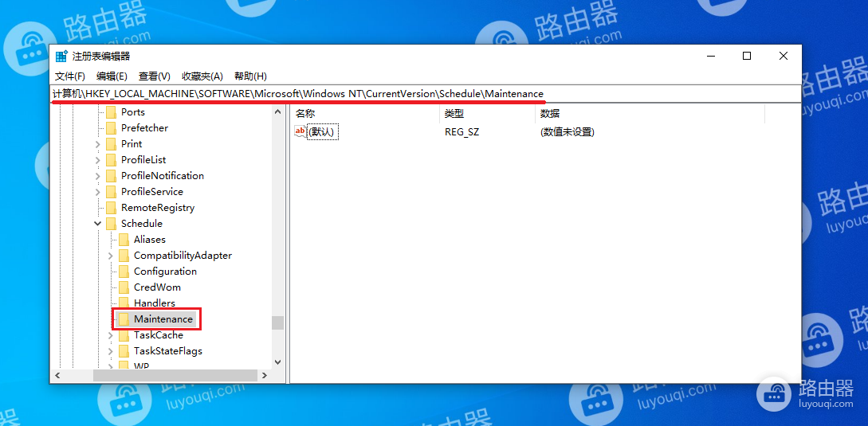Select the Ports tree item label
The height and width of the screenshot is (426, 868).
pyautogui.click(x=133, y=112)
